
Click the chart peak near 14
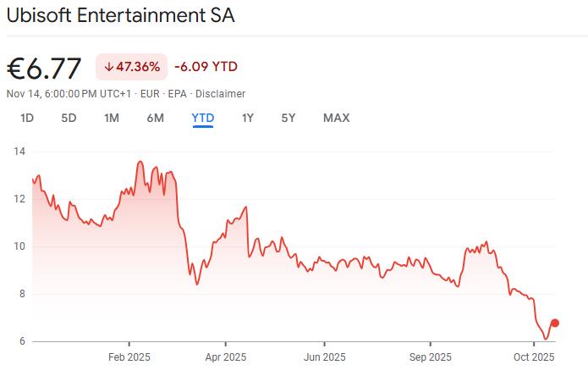[138, 161]
